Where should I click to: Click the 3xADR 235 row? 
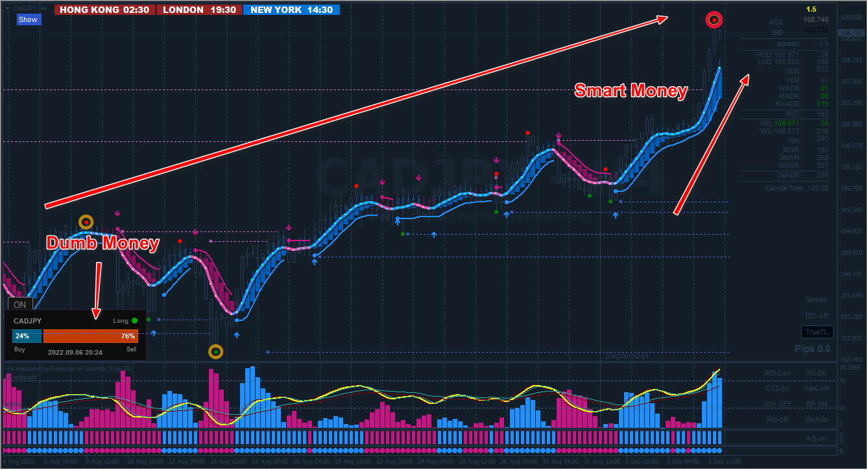(803, 175)
